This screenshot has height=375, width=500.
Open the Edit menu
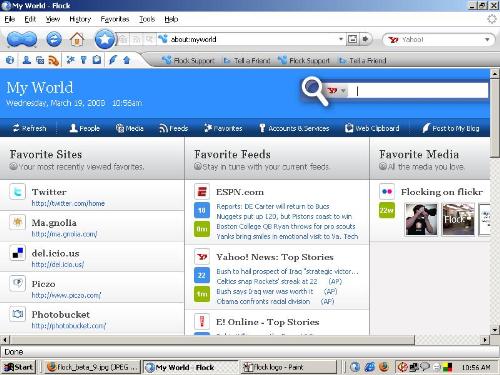pos(30,19)
